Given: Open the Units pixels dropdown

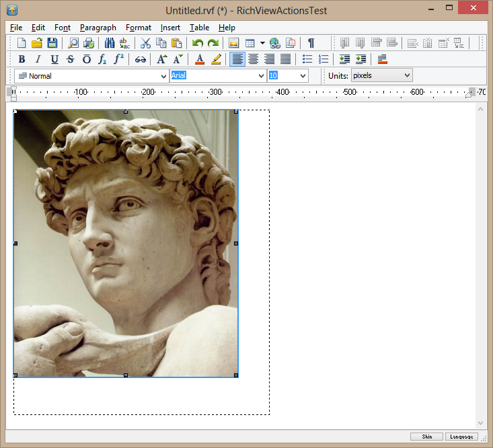Looking at the screenshot, I should click(x=406, y=76).
